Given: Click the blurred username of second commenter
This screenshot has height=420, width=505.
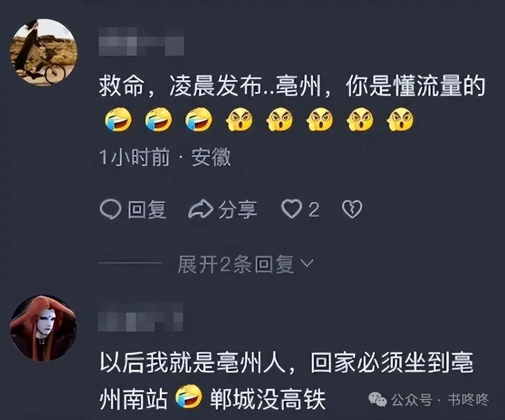Looking at the screenshot, I should (x=140, y=317).
